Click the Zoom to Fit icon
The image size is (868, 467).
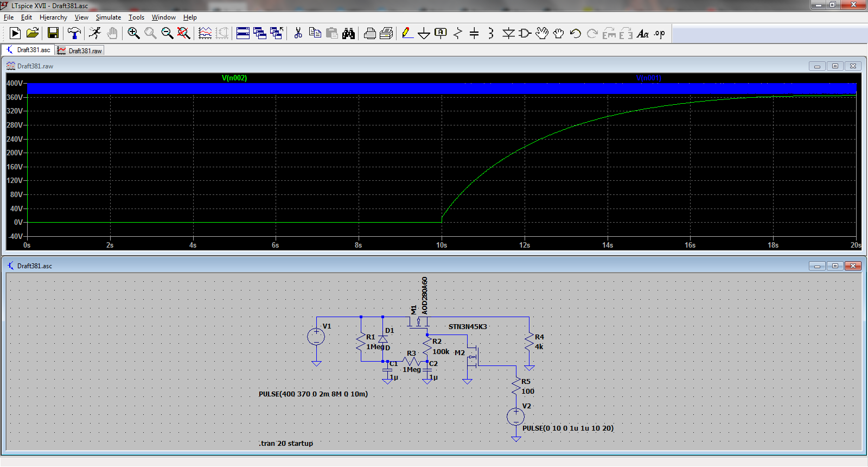(184, 34)
